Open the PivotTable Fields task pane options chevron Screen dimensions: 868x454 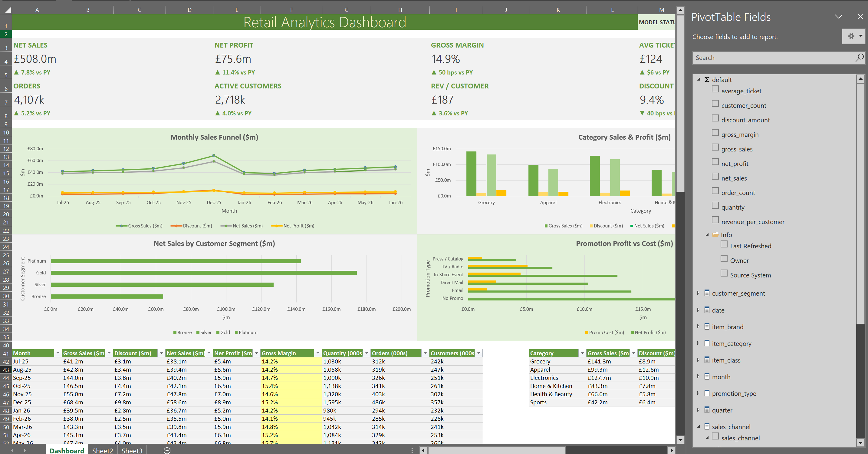838,17
